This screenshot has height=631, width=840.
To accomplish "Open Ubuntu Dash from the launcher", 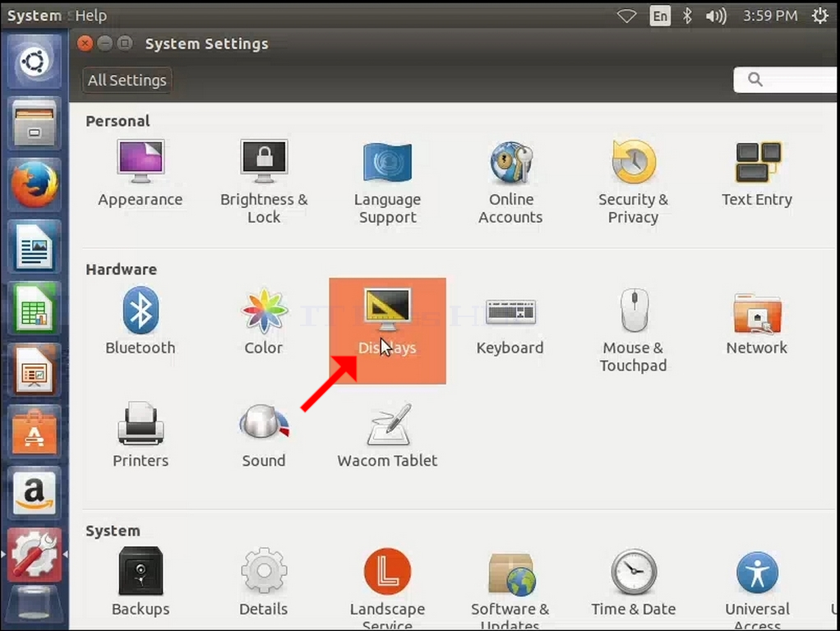I will 35,62.
